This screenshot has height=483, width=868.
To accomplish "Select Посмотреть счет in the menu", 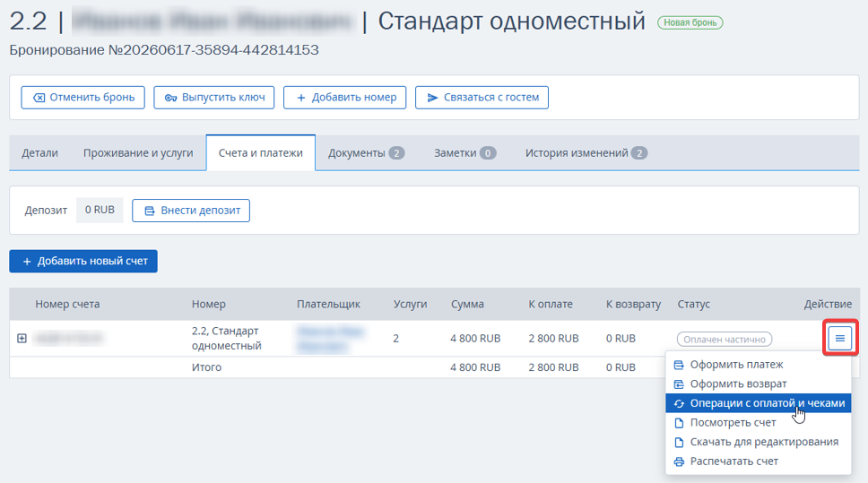I will [x=759, y=423].
